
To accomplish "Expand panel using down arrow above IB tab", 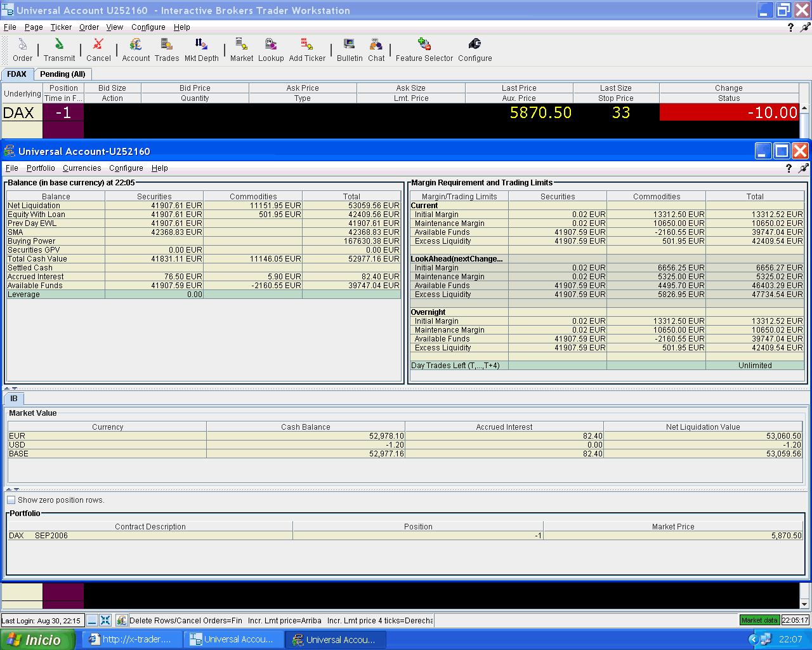I will coord(15,388).
